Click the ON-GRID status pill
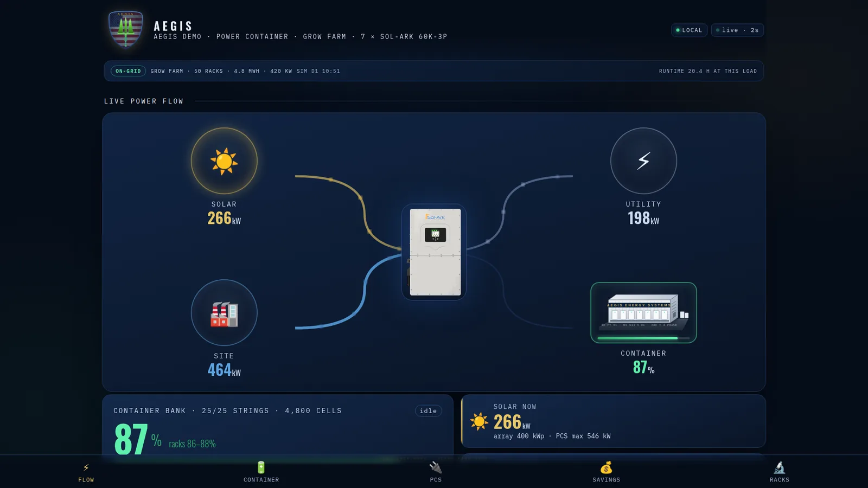 (x=128, y=71)
